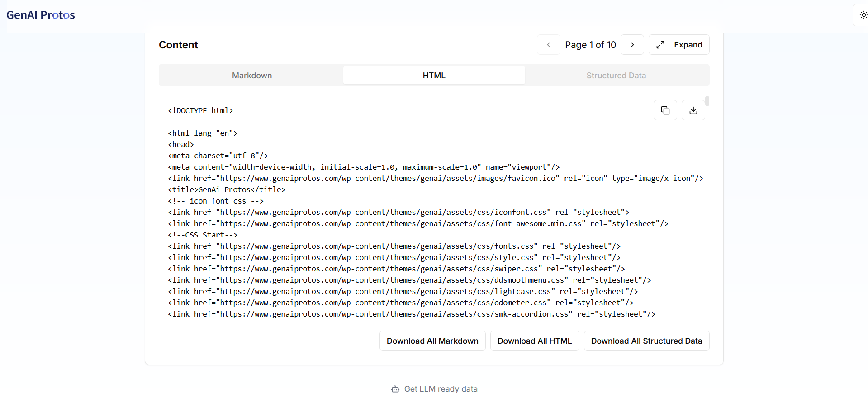Click the 'Get LLM ready data' text
The width and height of the screenshot is (868, 393).
(x=441, y=389)
